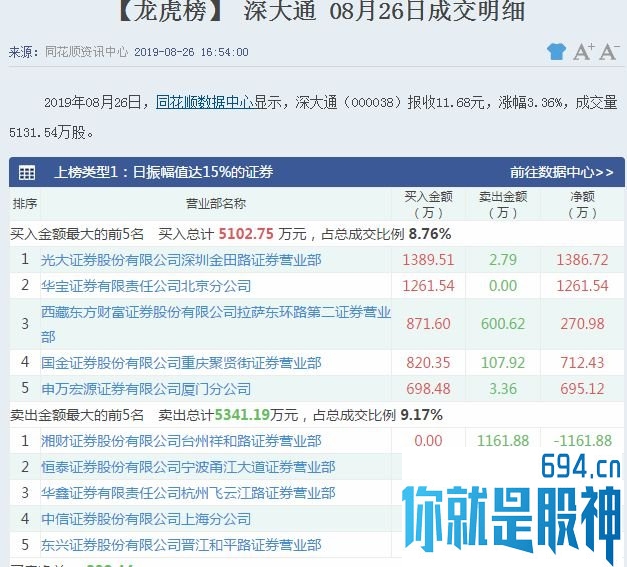Select buy amount 871.60 cell

point(428,324)
